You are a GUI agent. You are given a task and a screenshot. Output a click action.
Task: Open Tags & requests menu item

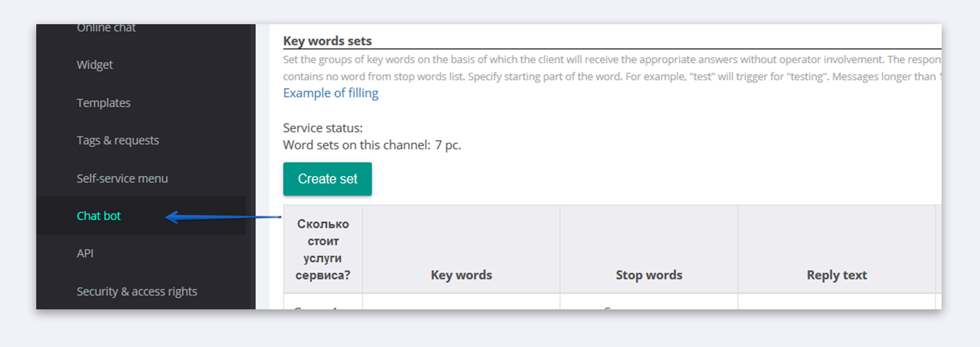[118, 141]
